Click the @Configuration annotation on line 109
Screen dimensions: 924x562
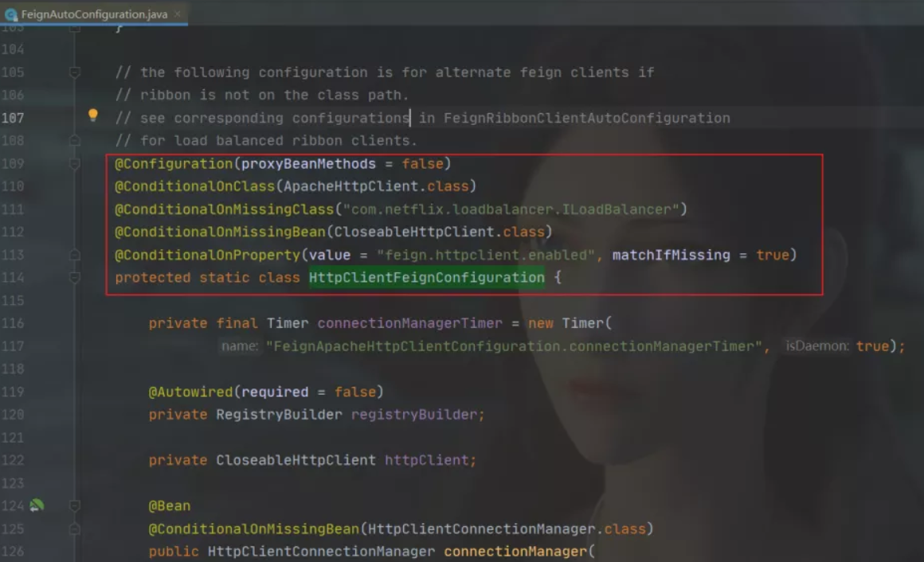pos(174,164)
